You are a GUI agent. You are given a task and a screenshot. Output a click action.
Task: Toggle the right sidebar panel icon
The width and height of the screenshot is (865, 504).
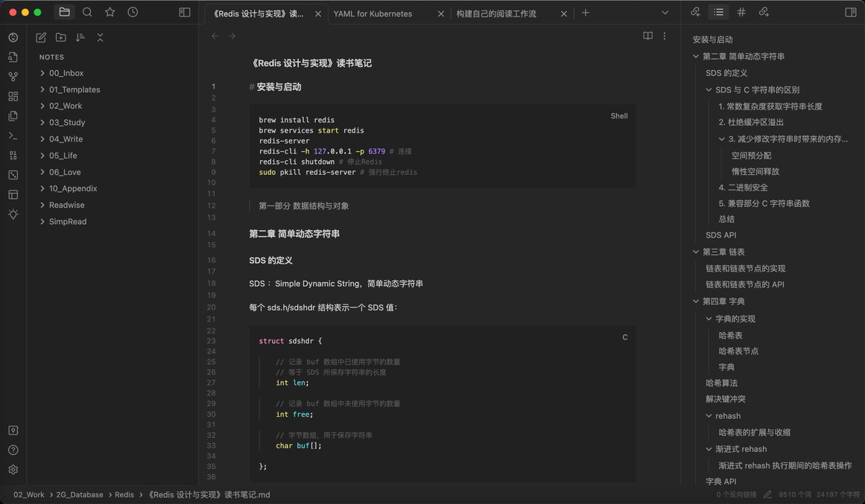[x=851, y=12]
